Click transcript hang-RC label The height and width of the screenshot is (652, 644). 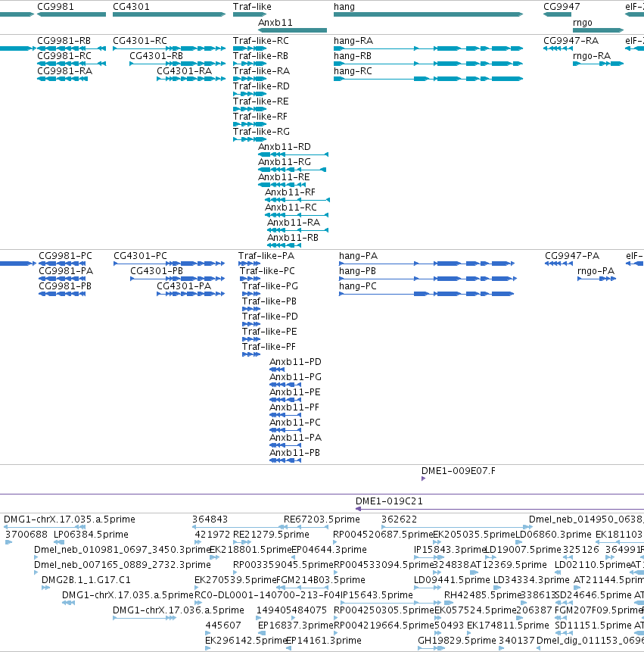(353, 71)
